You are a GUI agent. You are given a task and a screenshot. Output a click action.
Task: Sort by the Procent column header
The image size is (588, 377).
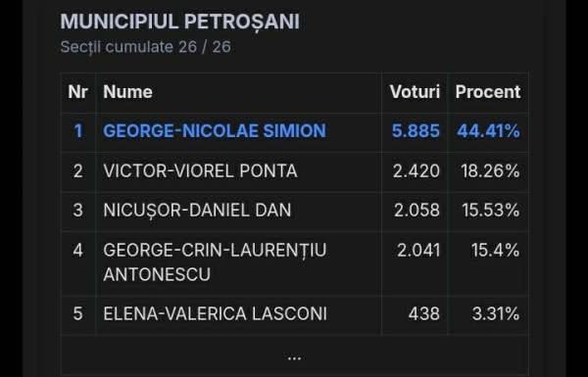coord(488,92)
